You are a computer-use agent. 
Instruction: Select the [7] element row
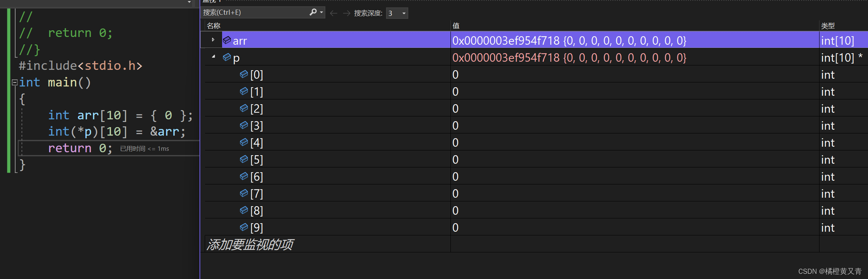click(x=536, y=193)
